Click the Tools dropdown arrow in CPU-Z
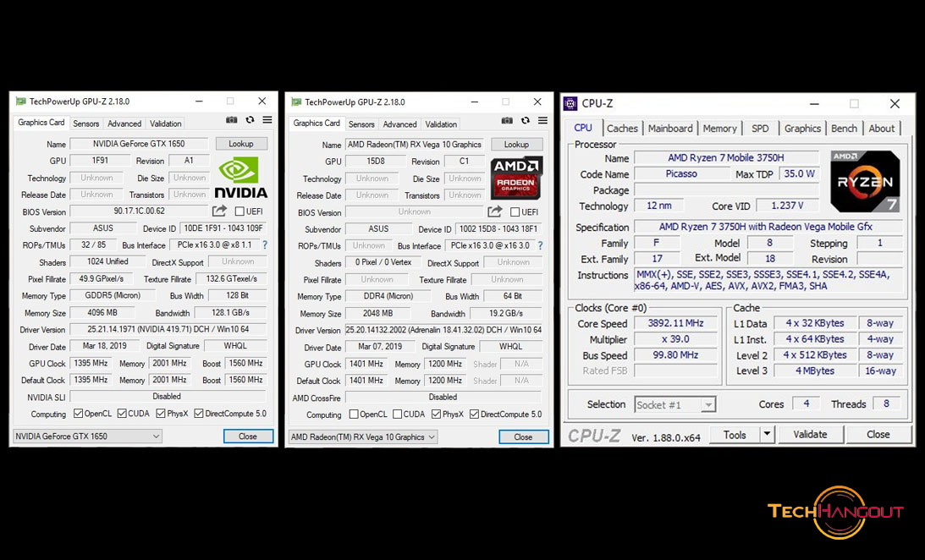The height and width of the screenshot is (560, 925). 766,435
